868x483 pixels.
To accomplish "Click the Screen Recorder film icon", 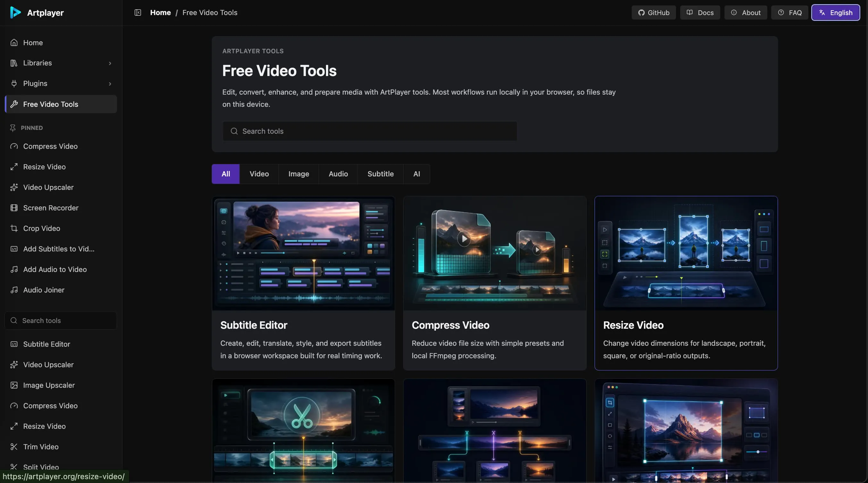I will point(14,208).
